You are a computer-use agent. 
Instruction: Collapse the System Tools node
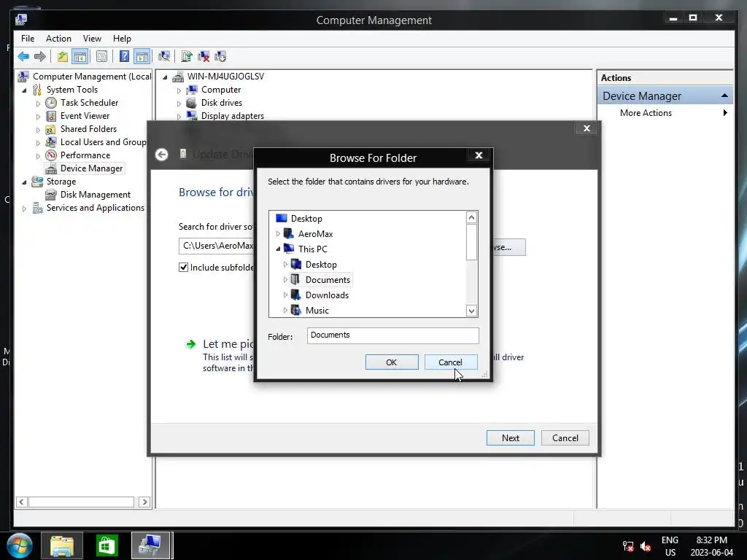pyautogui.click(x=24, y=90)
